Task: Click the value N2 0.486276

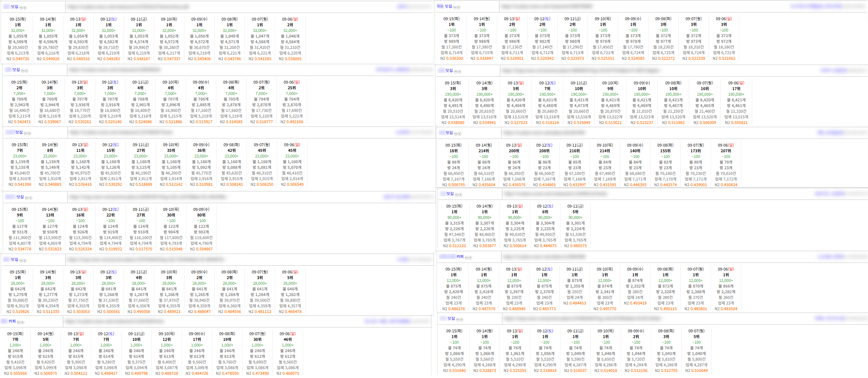Action: tap(454, 309)
